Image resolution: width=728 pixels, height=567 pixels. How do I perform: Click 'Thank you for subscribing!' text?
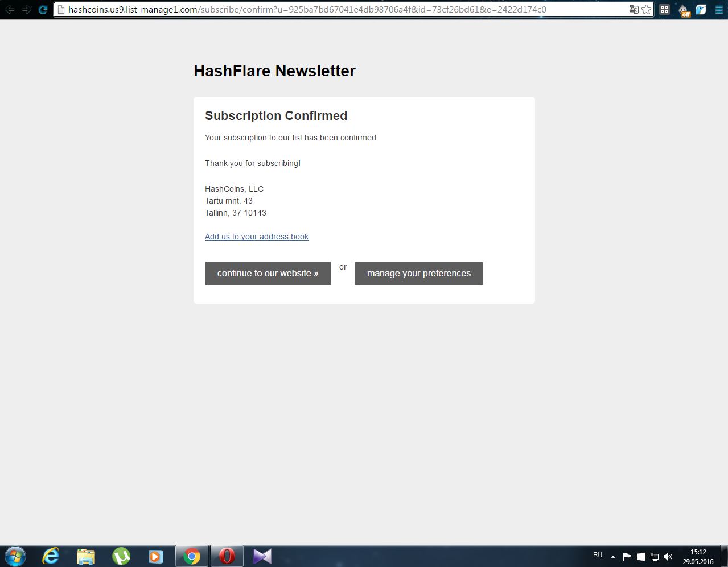(x=253, y=163)
